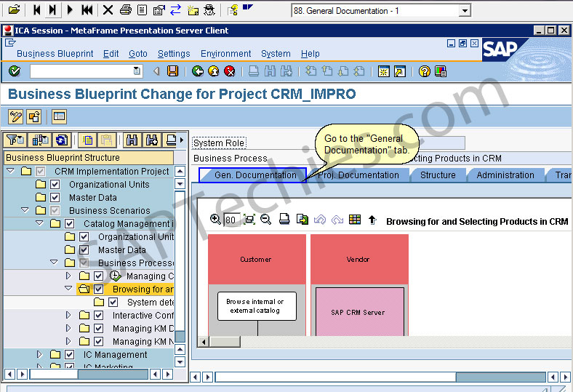The image size is (573, 392).
Task: Click the zoom in magnifier icon
Action: tap(215, 219)
